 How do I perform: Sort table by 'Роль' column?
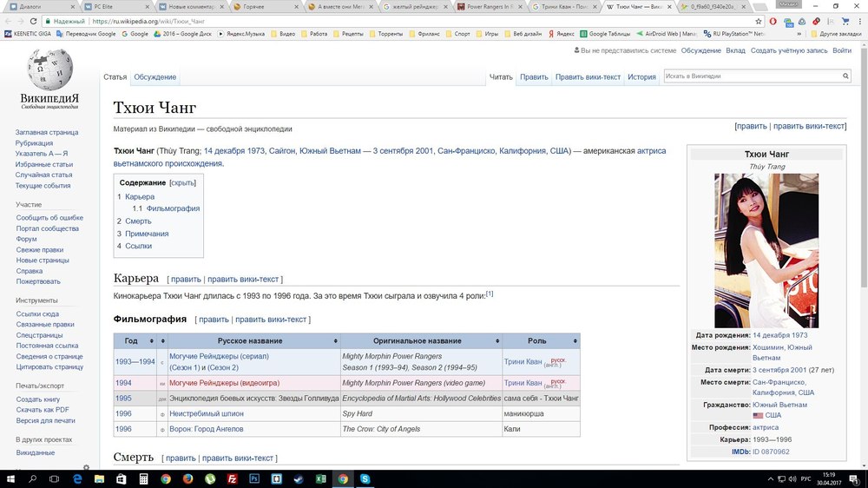coord(537,341)
